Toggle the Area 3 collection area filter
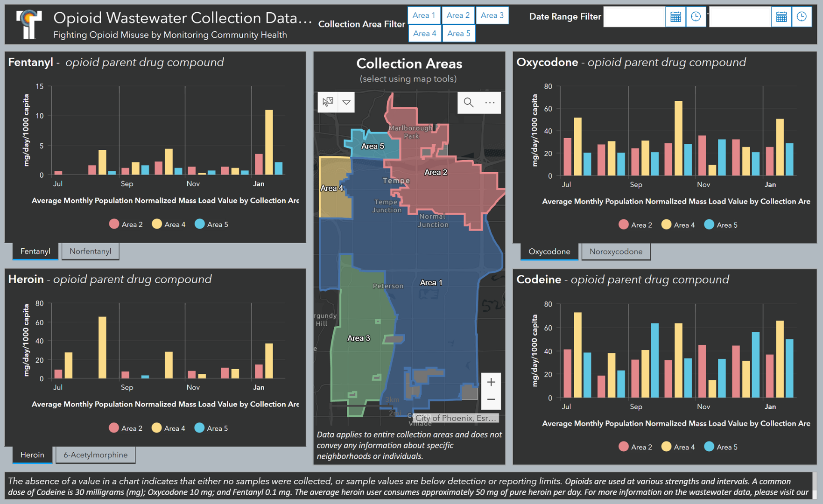Image resolution: width=823 pixels, height=504 pixels. [x=492, y=15]
